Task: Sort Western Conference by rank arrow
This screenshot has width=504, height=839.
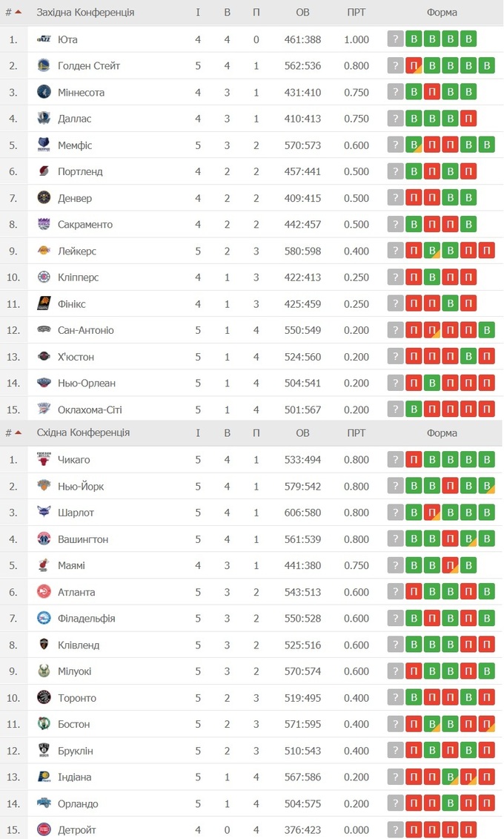Action: [x=18, y=12]
